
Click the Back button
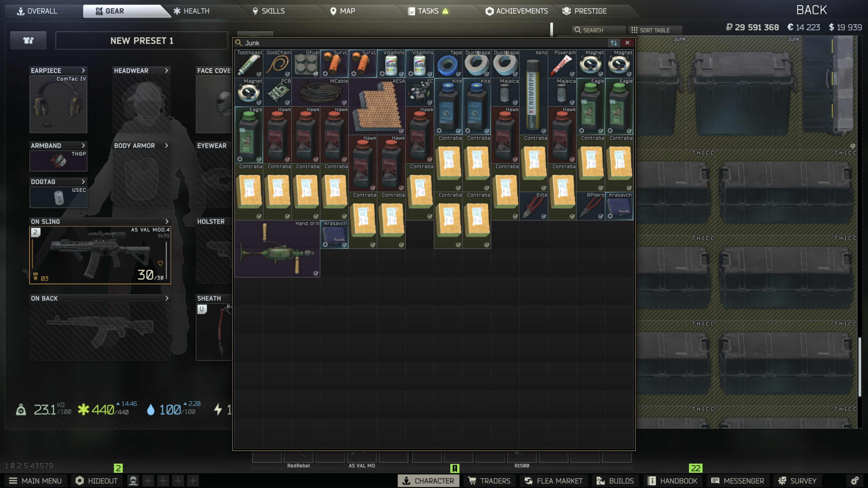point(811,10)
